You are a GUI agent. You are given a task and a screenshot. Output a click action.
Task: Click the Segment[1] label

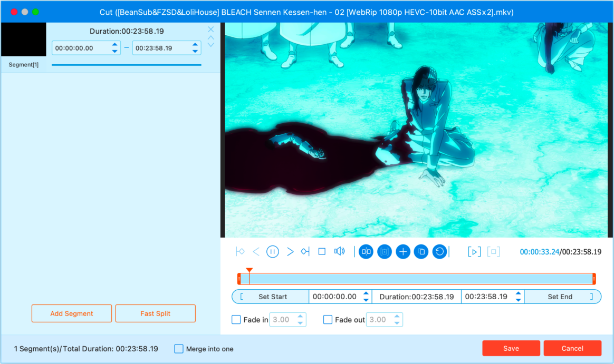[x=24, y=64]
